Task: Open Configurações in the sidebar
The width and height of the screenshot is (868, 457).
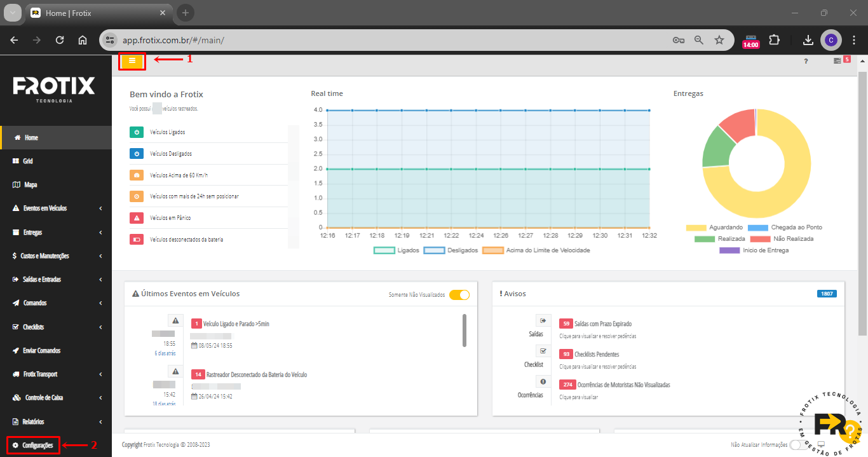Action: click(33, 446)
